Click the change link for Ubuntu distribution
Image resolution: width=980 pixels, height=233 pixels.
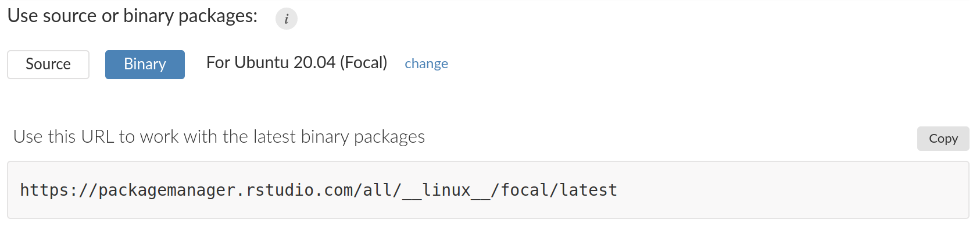pyautogui.click(x=426, y=63)
